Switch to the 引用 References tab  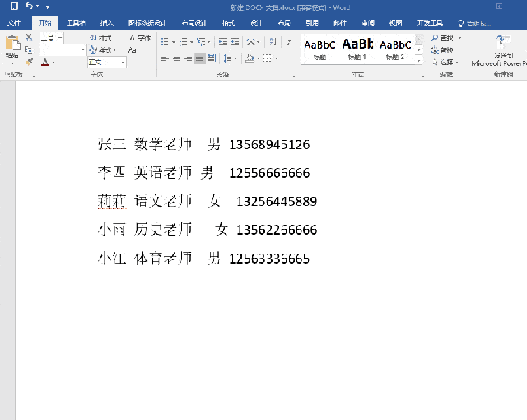coord(312,22)
